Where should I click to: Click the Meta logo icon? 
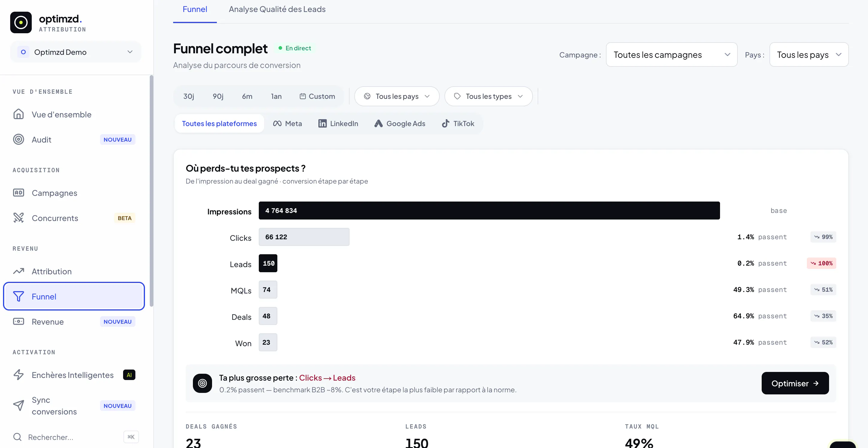click(x=277, y=124)
